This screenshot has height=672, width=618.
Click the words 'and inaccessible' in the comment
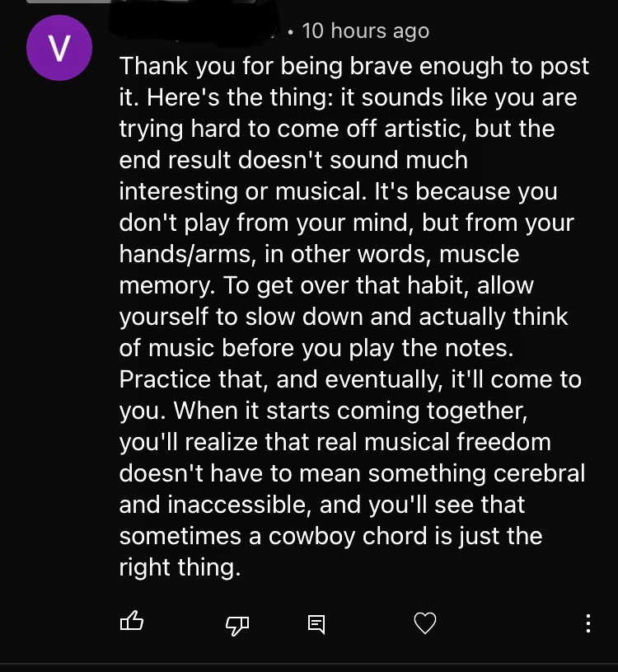tap(215, 505)
